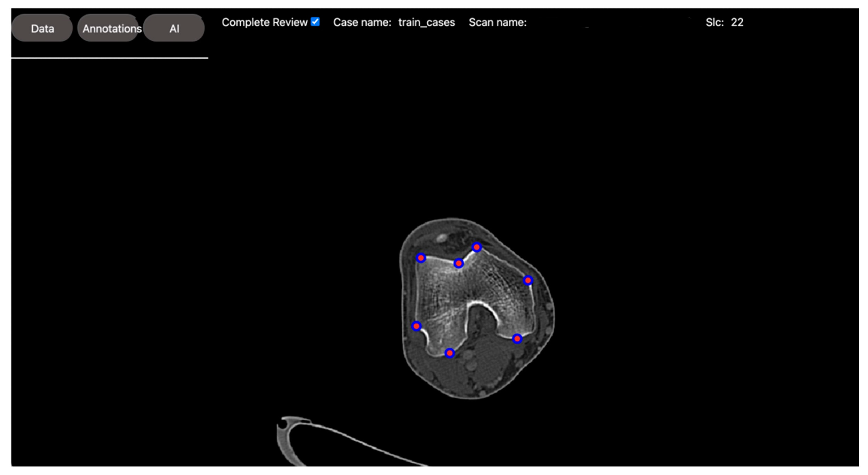Click the lower-right landmark point marker

517,339
